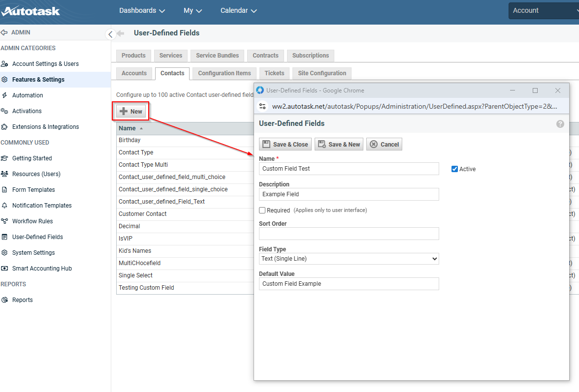Click the help question mark icon
Image resolution: width=579 pixels, height=392 pixels.
pyautogui.click(x=560, y=124)
